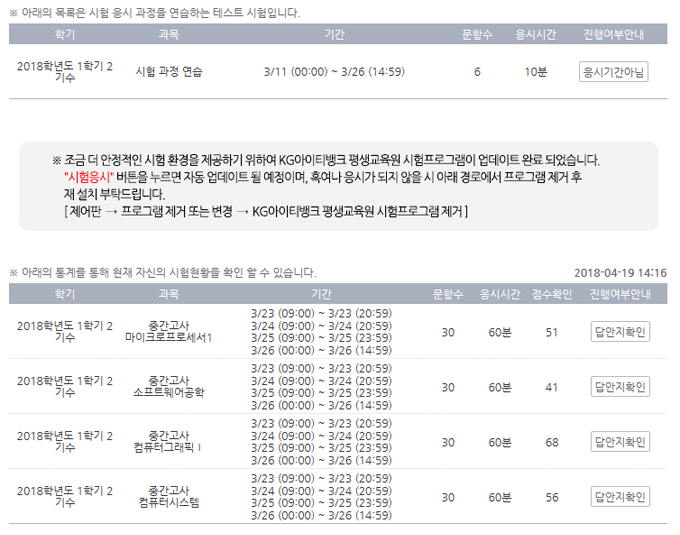The image size is (680, 535).
Task: Click the 응시기간아님 button for 시험 과정 연습
Action: 613,72
